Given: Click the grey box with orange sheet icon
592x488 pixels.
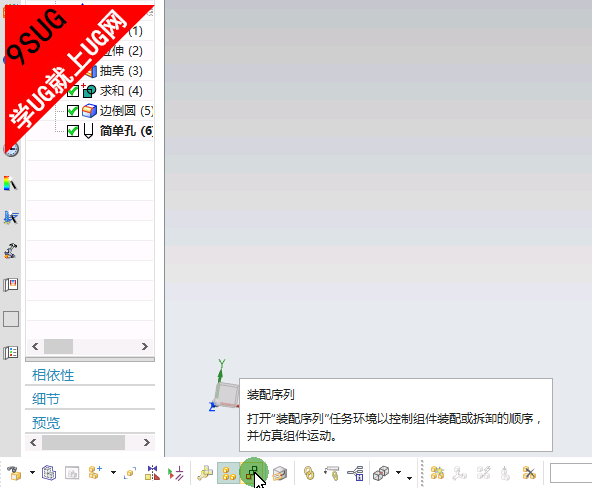Looking at the screenshot, I should (280, 473).
